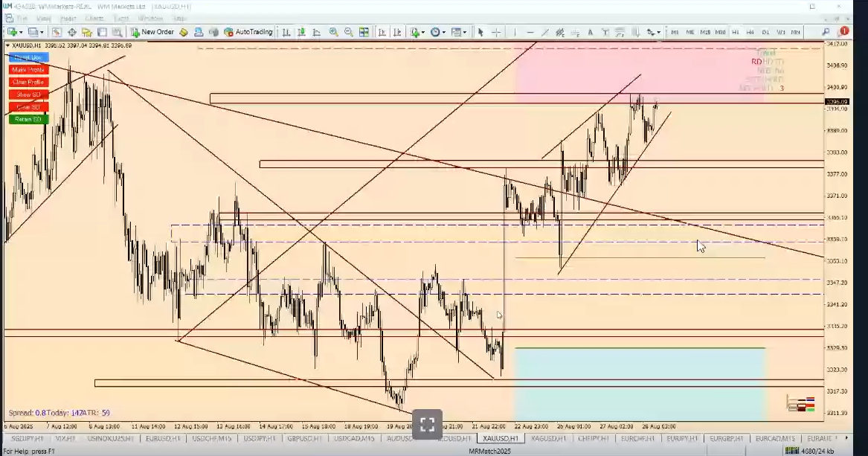
Task: Pick the horizontal line tool
Action: [x=530, y=32]
